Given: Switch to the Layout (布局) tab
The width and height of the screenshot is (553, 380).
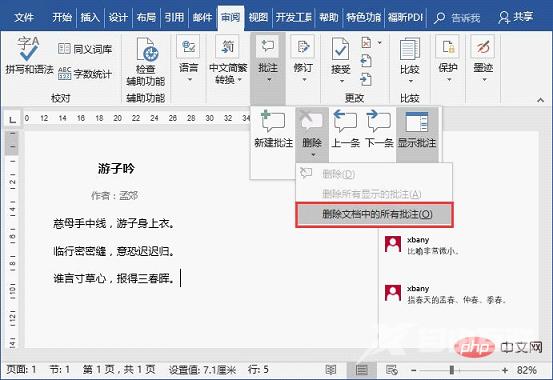Looking at the screenshot, I should (146, 17).
